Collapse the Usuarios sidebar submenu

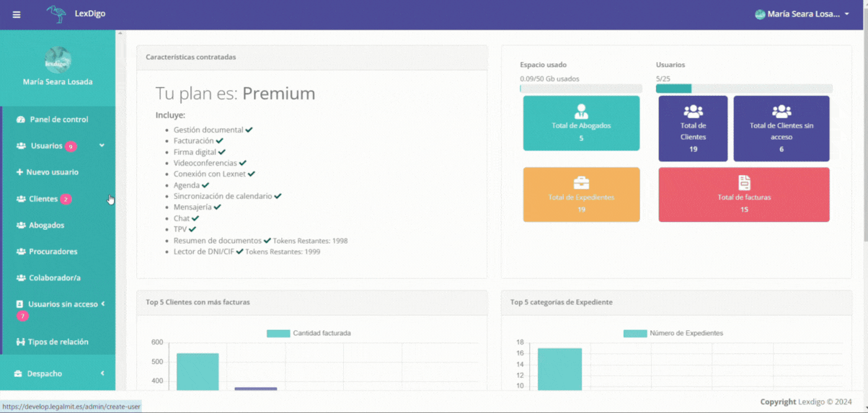pyautogui.click(x=102, y=146)
